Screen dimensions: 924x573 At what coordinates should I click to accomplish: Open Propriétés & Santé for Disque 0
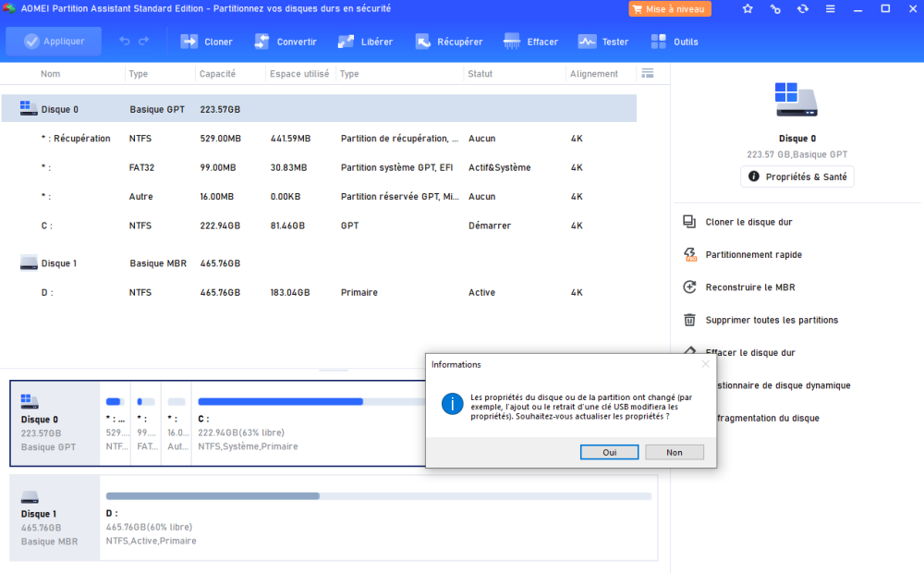click(x=797, y=177)
